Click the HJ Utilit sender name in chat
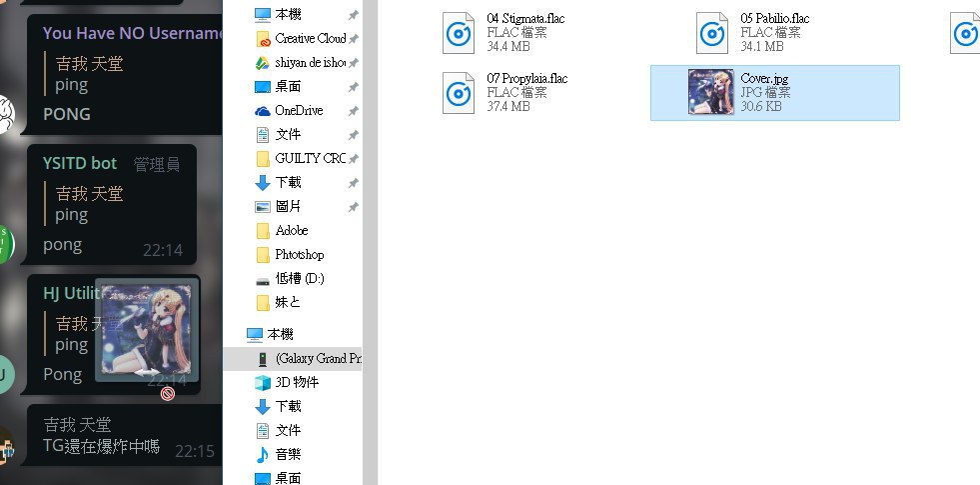980x485 pixels. [73, 294]
